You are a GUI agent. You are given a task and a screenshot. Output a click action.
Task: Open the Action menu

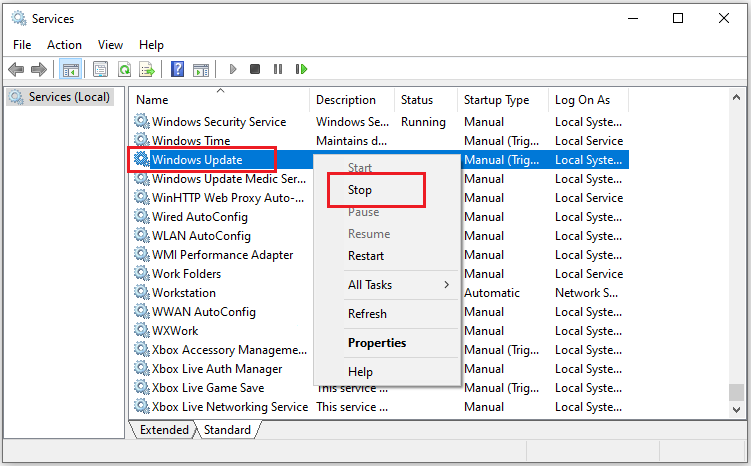click(x=64, y=45)
